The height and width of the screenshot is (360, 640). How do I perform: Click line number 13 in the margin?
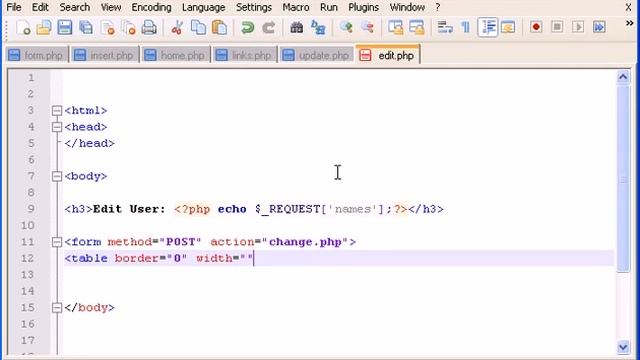[27, 275]
